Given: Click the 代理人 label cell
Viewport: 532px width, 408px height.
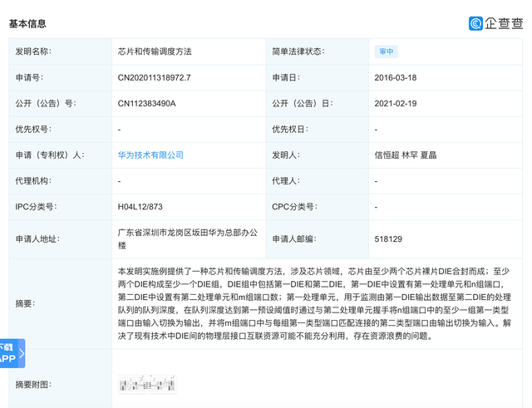Looking at the screenshot, I should coord(318,181).
